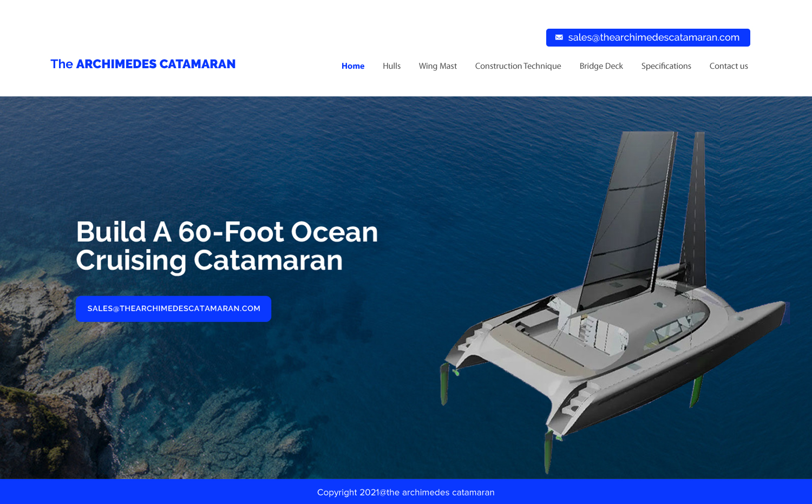Click the envelope icon in the email button
Viewport: 812px width, 504px height.
tap(559, 37)
